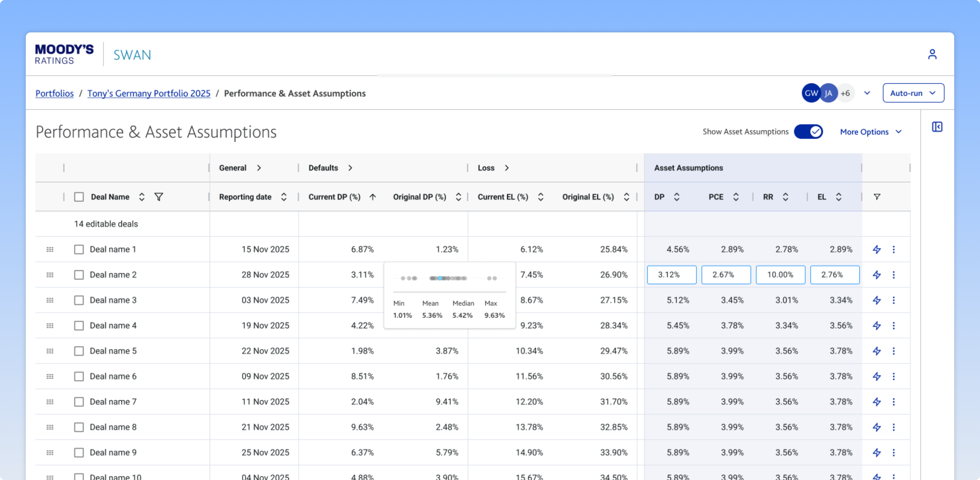Click the Moody's Ratings logo
This screenshot has height=480, width=980.
coord(64,54)
